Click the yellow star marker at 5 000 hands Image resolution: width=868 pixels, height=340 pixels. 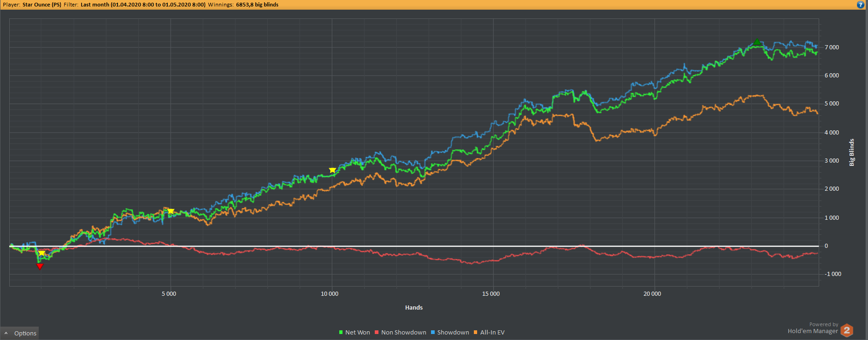pyautogui.click(x=171, y=211)
